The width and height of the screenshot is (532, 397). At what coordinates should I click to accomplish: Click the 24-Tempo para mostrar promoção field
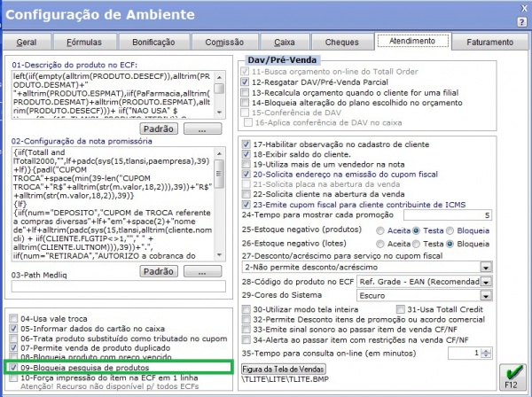point(448,215)
